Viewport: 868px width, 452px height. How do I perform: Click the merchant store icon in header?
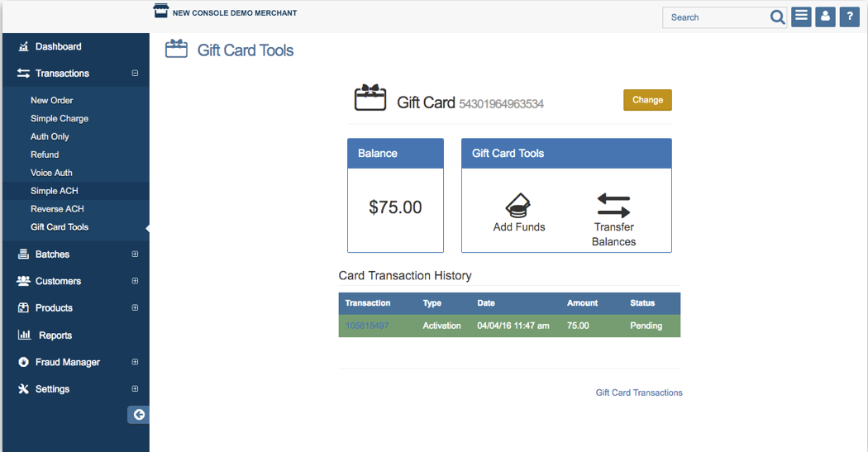click(161, 11)
